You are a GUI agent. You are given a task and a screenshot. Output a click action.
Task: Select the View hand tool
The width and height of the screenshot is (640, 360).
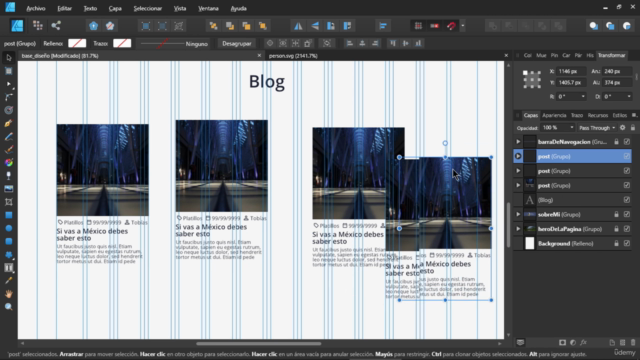coord(9,294)
